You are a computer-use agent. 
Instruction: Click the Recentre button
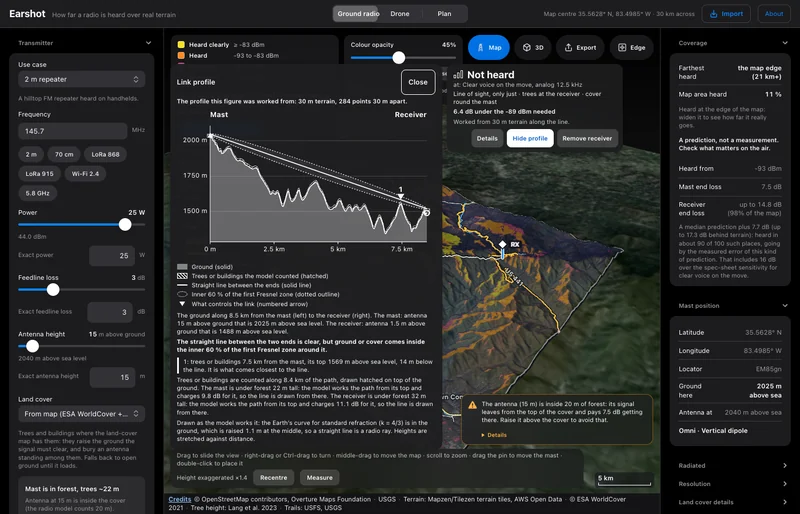[273, 478]
